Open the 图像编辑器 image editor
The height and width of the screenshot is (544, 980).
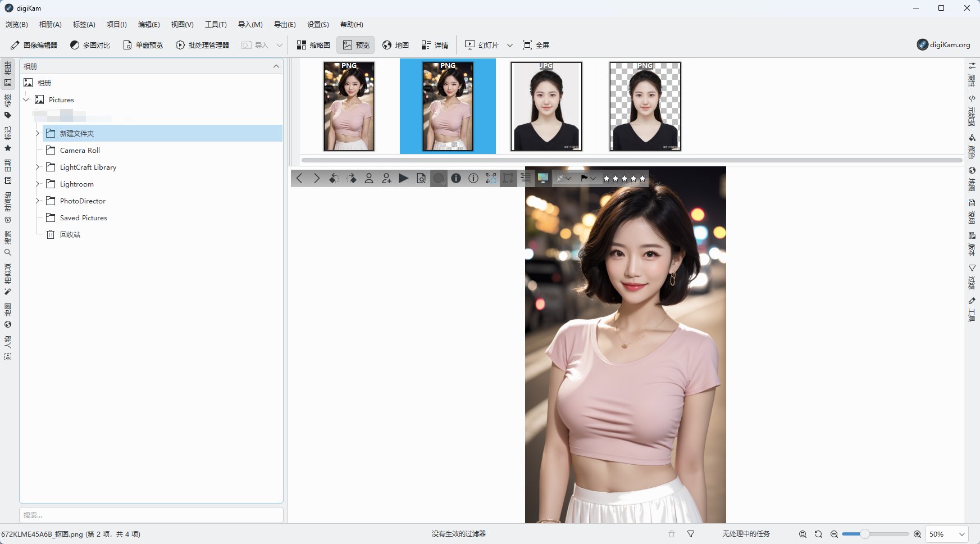pos(34,45)
